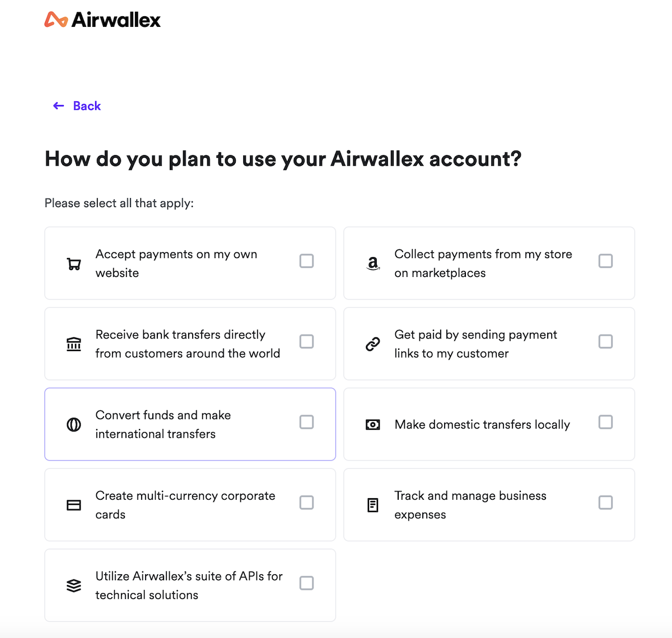Click the expenses receipt icon

[x=372, y=505]
